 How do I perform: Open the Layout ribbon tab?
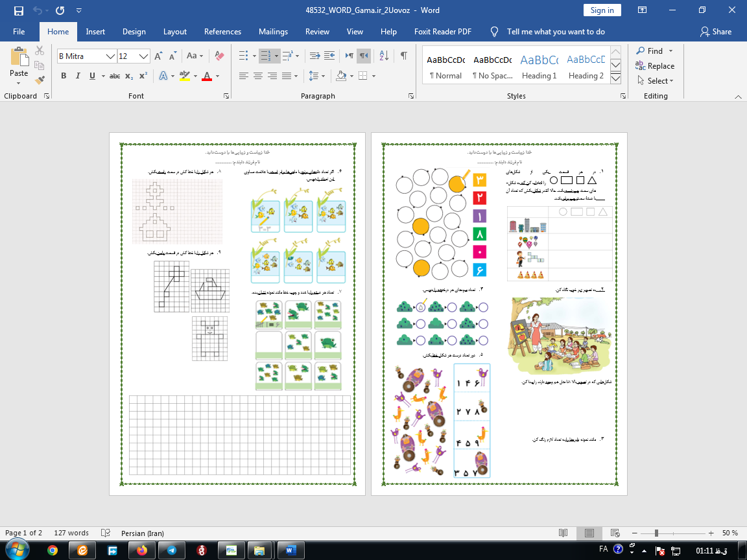(x=175, y=32)
